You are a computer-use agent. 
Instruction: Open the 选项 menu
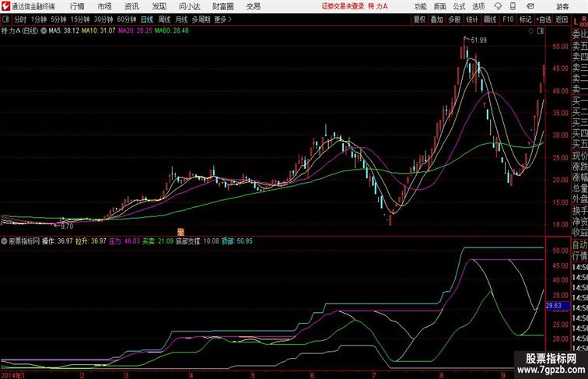[x=478, y=6]
